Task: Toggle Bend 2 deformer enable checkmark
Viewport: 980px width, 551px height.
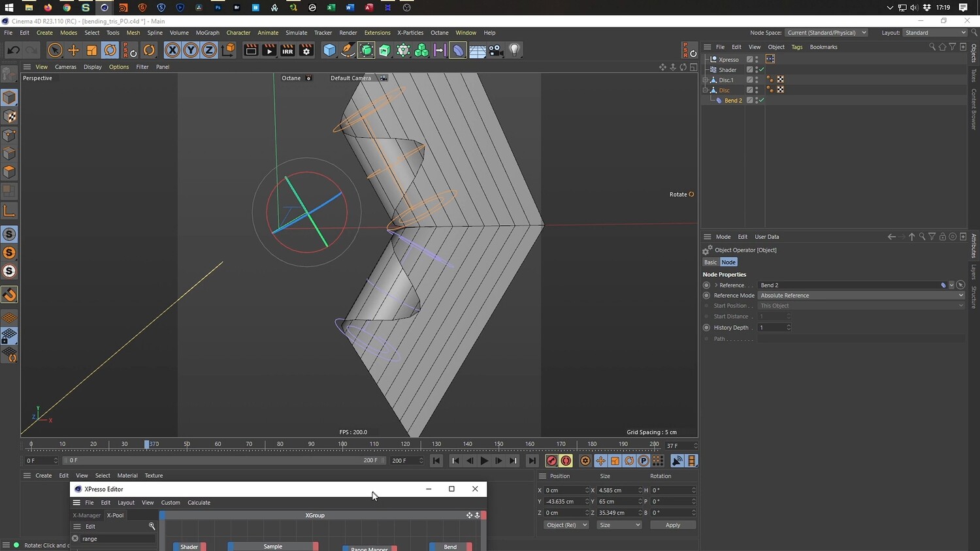Action: point(761,101)
